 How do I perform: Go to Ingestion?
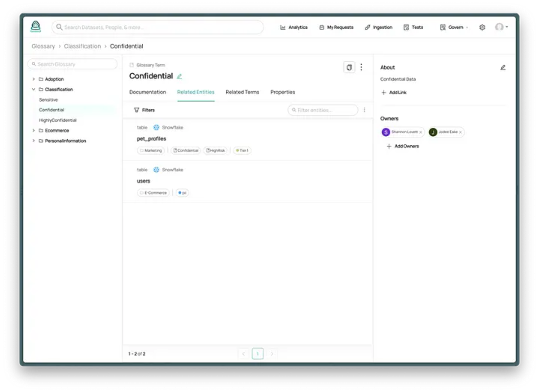coord(378,27)
